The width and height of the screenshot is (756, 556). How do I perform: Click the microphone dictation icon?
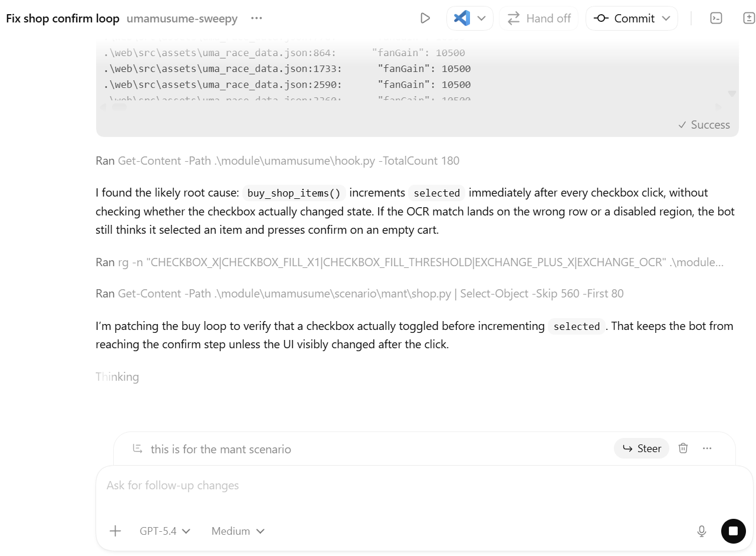coord(702,531)
